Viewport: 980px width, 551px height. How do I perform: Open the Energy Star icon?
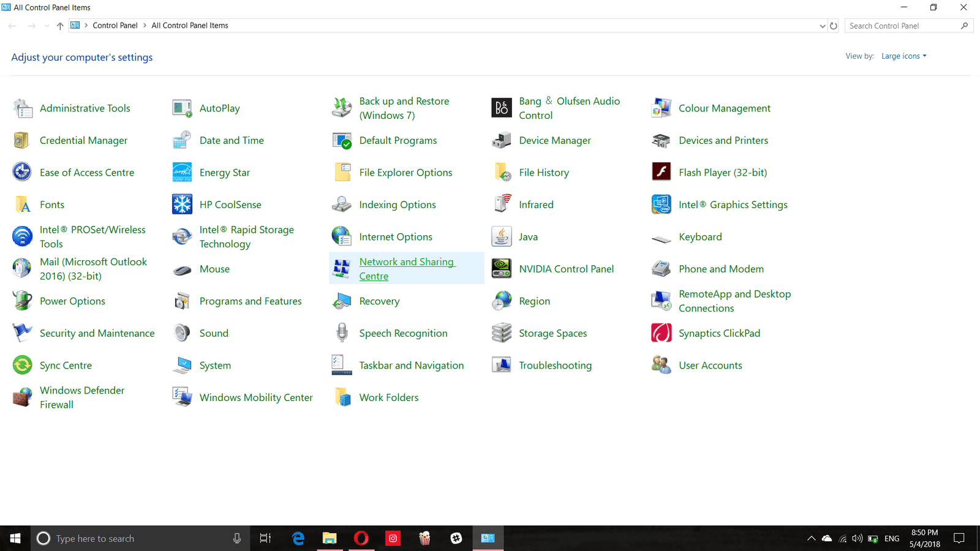[182, 172]
